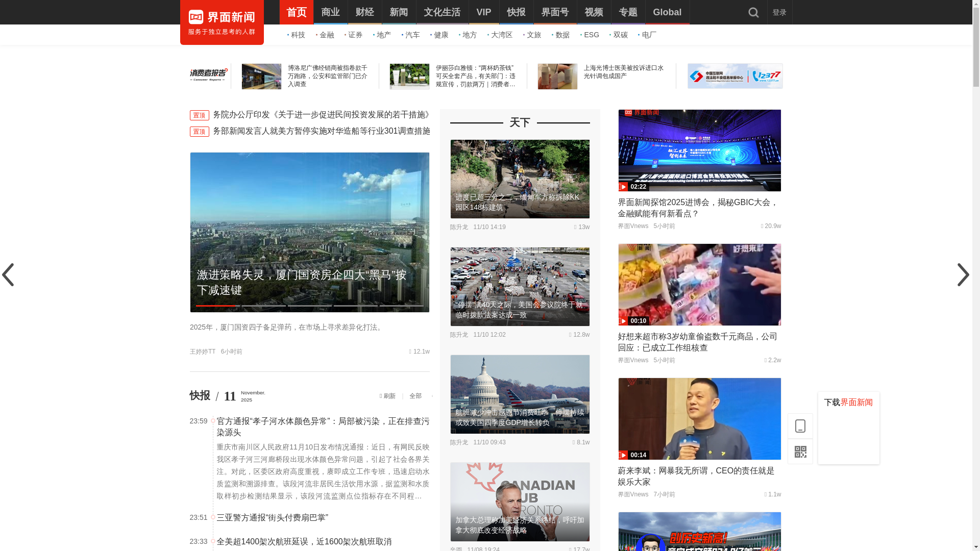
Task: Open the 航班减少冲击感恩节 article image
Action: (x=520, y=394)
